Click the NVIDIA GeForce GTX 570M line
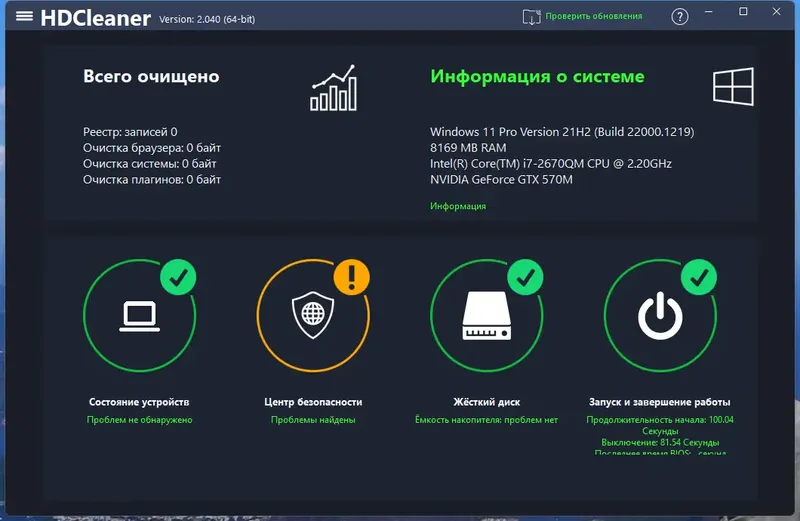The width and height of the screenshot is (800, 521). click(502, 180)
